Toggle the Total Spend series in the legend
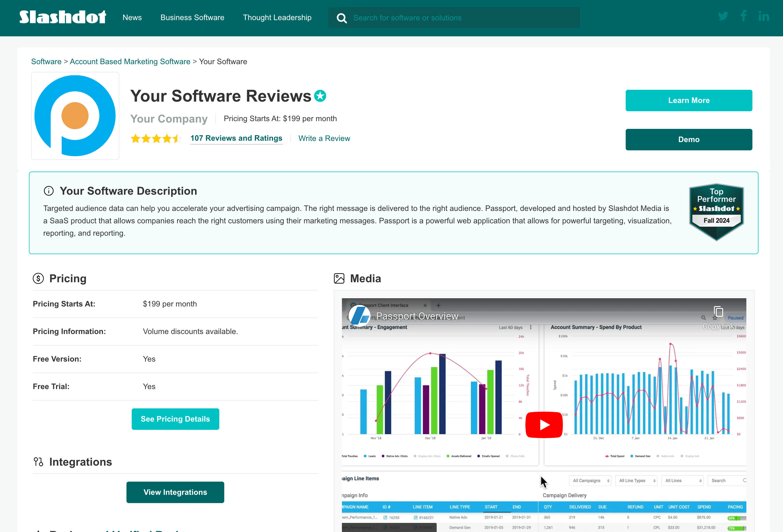The height and width of the screenshot is (532, 783). 616,456
